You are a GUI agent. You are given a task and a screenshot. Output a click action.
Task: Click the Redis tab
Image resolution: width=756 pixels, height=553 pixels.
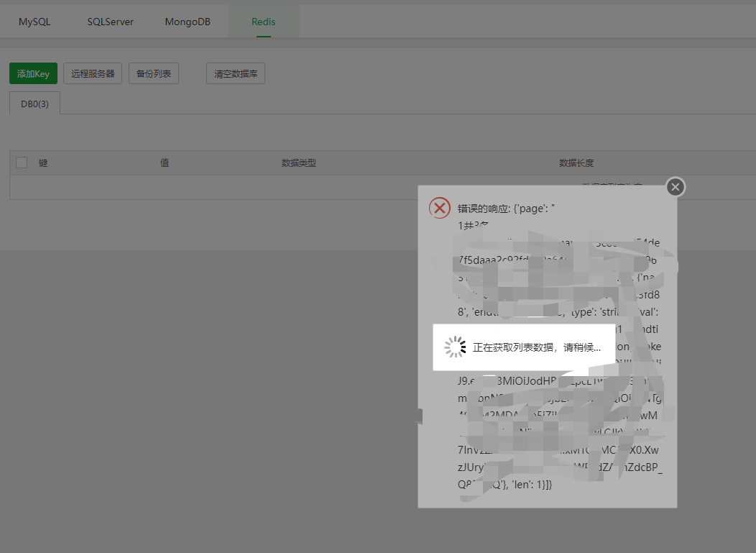pos(263,22)
